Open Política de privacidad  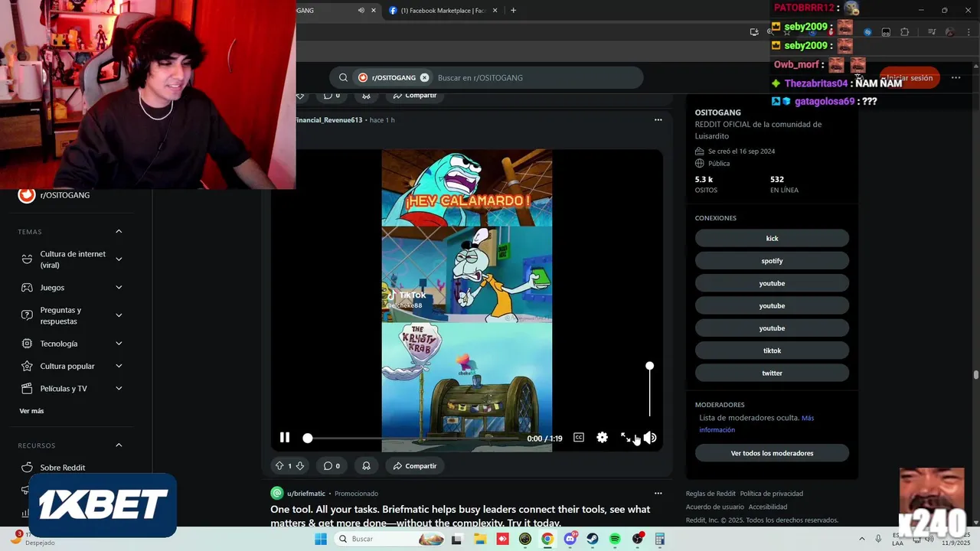[x=772, y=494]
